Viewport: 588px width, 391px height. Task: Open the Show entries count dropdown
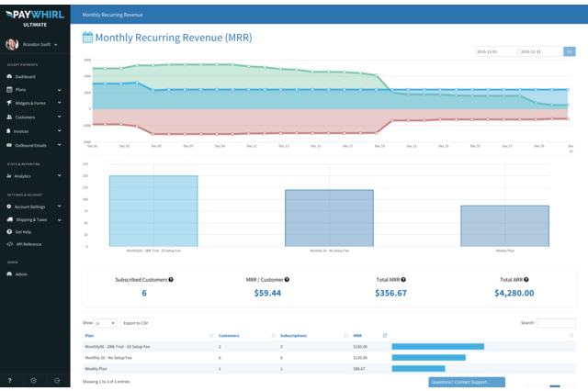pyautogui.click(x=106, y=323)
